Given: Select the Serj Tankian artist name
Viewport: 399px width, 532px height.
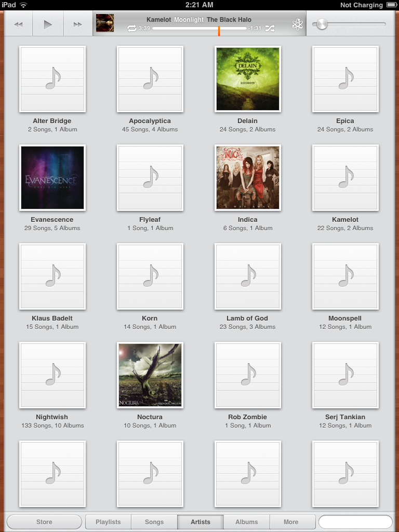Looking at the screenshot, I should 345,417.
